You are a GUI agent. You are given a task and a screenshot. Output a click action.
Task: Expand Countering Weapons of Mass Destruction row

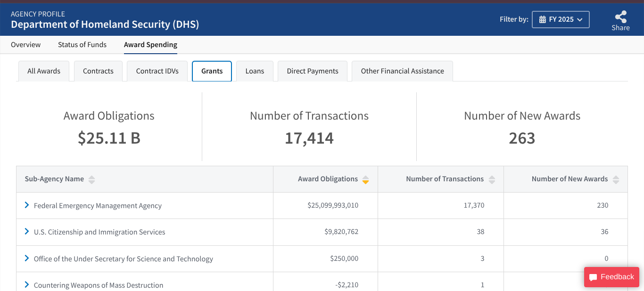(x=27, y=285)
